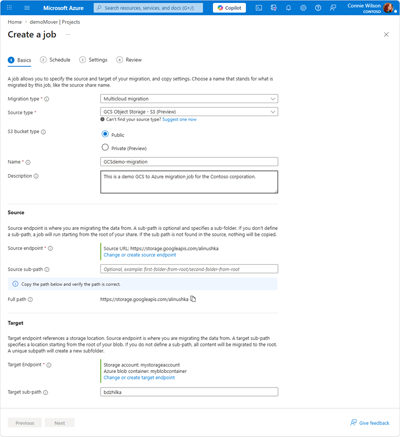The height and width of the screenshot is (437, 400).
Task: Click the Source section heading
Action: coord(16,213)
